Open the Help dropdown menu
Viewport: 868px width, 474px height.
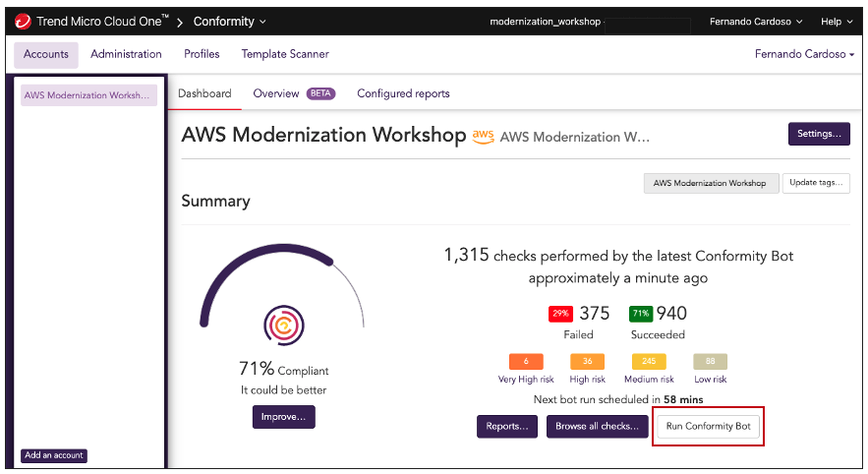(x=837, y=22)
